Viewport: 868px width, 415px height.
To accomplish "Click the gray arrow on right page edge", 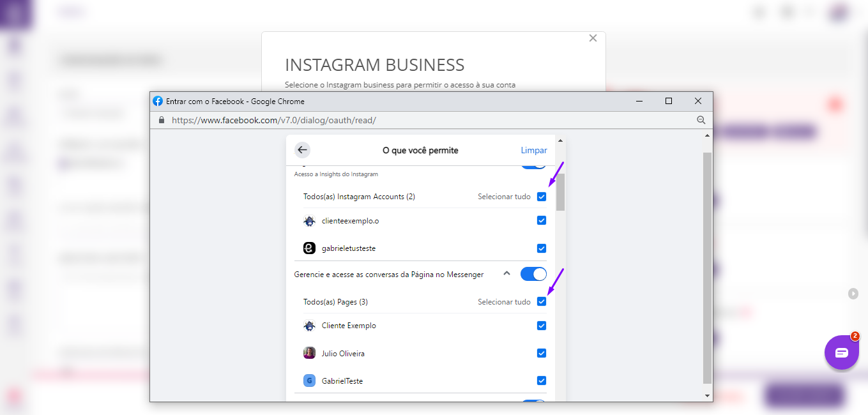I will (853, 294).
